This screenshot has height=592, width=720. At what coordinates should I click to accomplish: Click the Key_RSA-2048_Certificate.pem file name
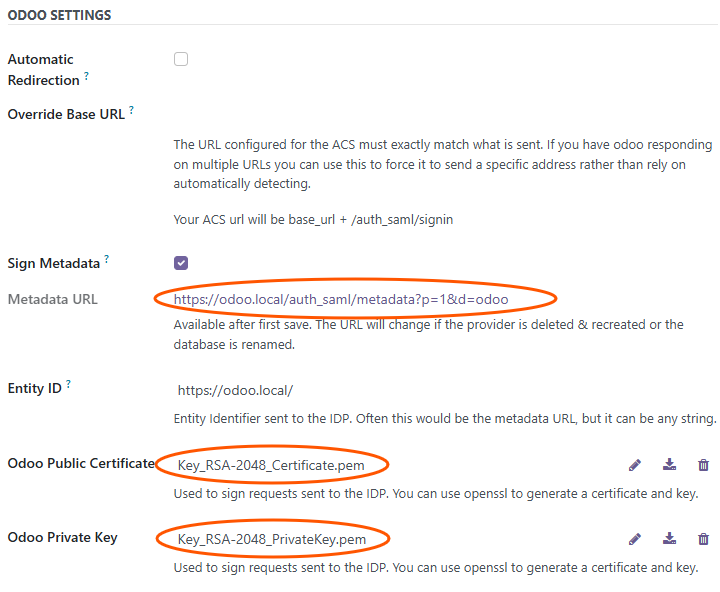271,465
